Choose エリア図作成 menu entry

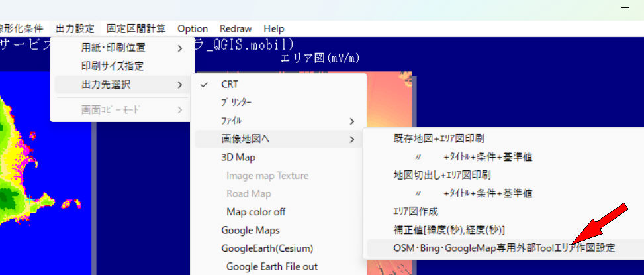[x=416, y=211]
